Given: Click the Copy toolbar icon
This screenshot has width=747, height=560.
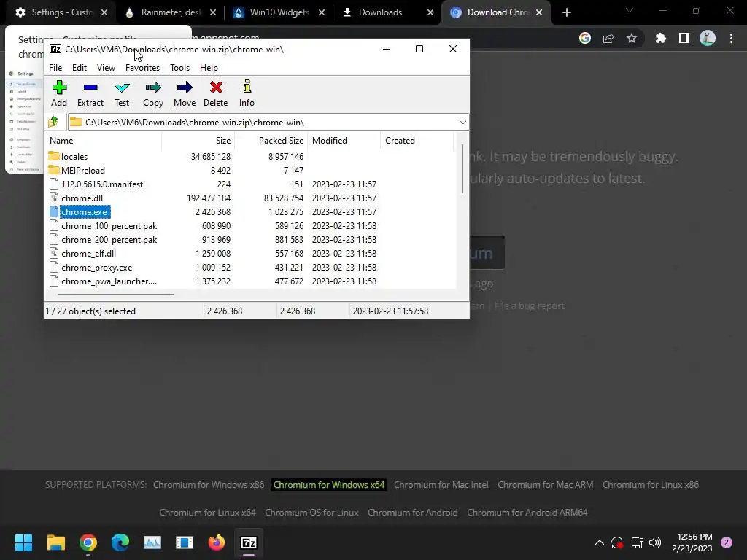Looking at the screenshot, I should tap(153, 93).
